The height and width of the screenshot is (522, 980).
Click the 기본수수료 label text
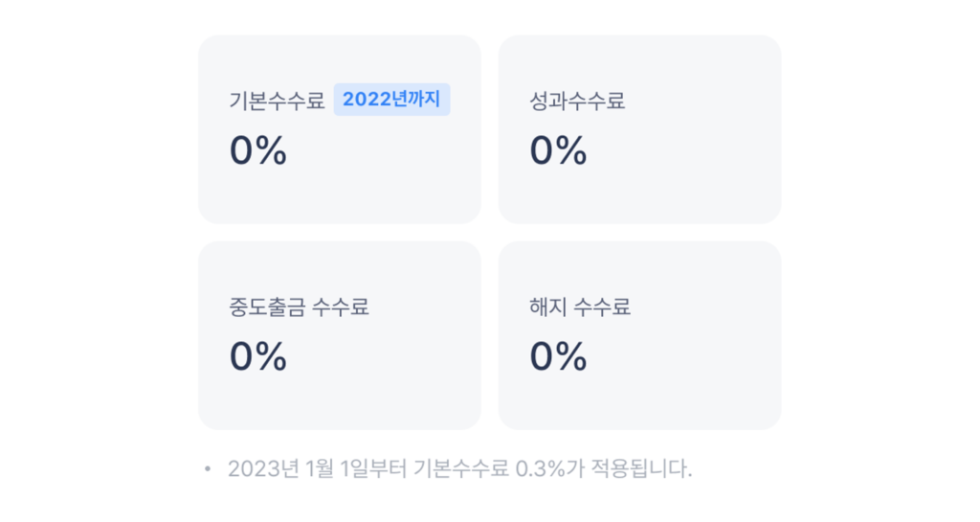pos(277,100)
